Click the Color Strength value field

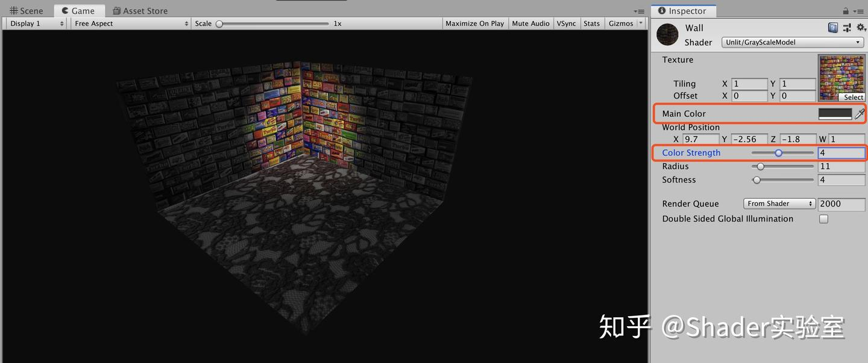tap(841, 153)
